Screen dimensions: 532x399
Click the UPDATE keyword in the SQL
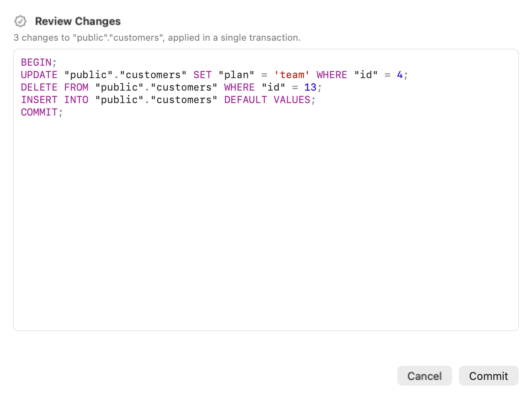[39, 75]
